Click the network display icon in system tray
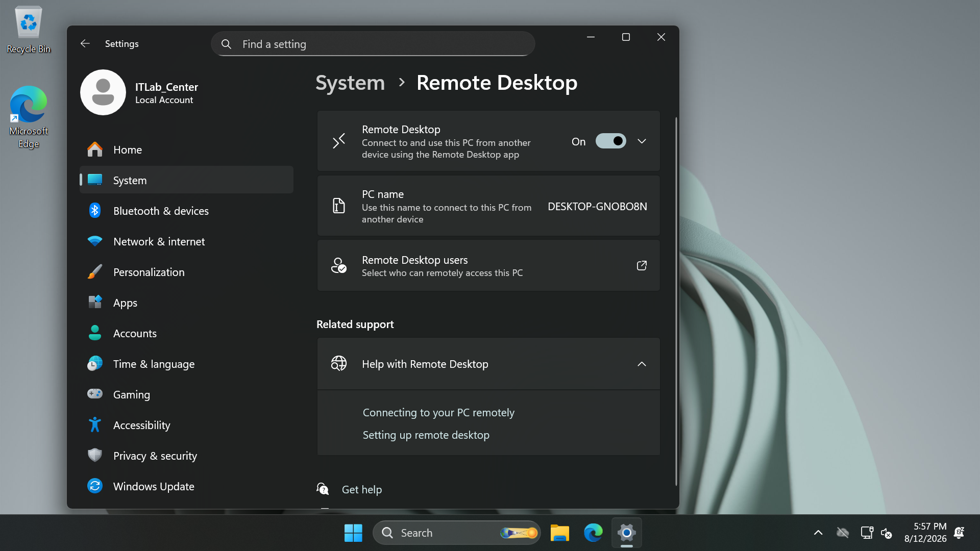The width and height of the screenshot is (980, 551). (x=867, y=533)
